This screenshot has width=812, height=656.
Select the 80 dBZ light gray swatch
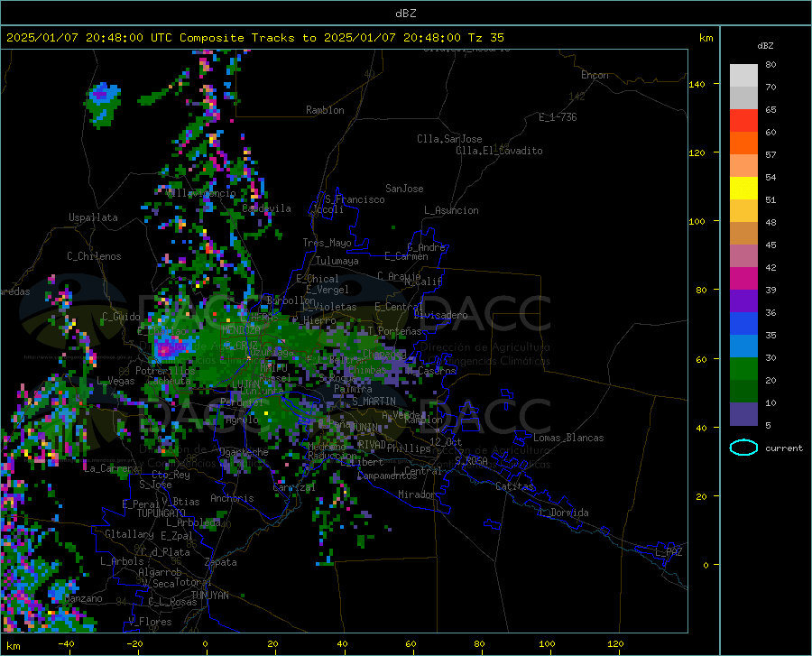pyautogui.click(x=743, y=76)
